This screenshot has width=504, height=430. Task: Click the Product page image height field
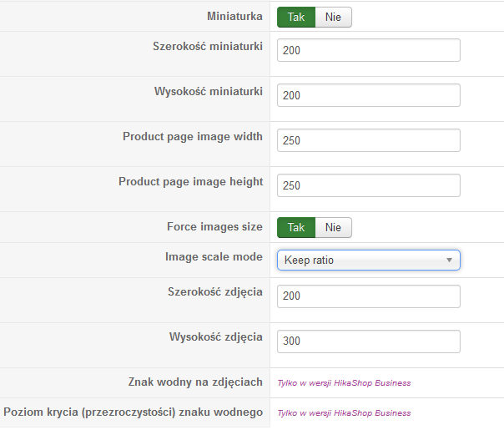(368, 185)
